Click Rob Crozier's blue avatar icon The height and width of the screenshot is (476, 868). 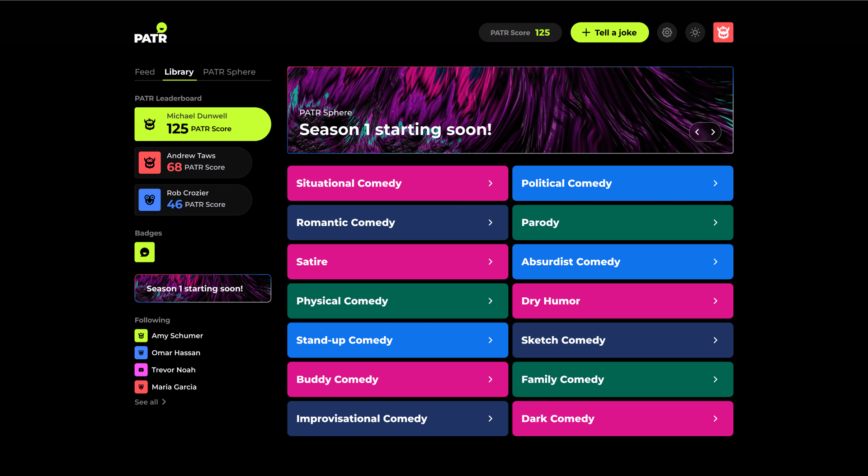click(150, 200)
